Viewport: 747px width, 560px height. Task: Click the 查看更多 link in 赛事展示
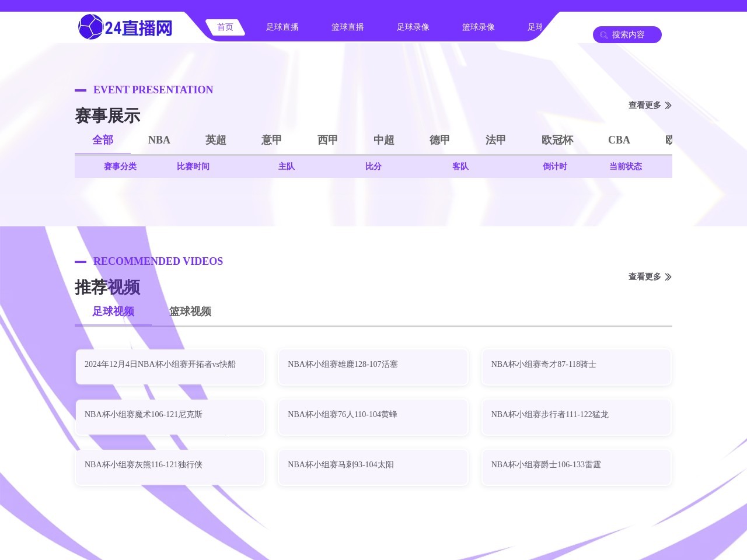coord(644,105)
